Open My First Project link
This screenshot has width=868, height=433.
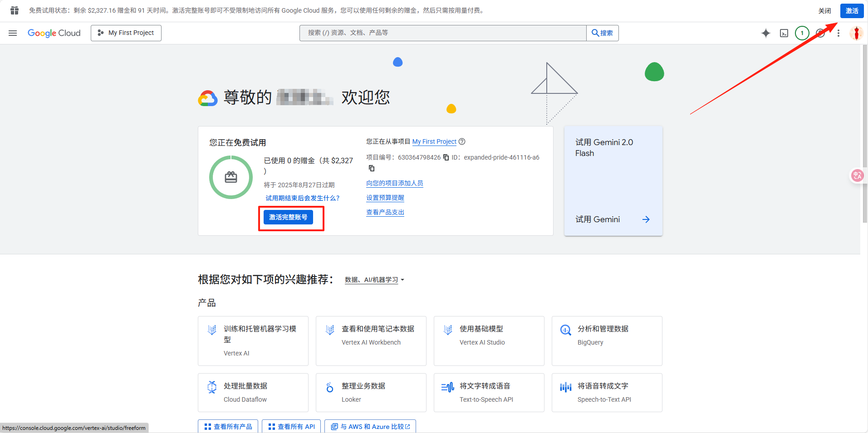coord(434,141)
